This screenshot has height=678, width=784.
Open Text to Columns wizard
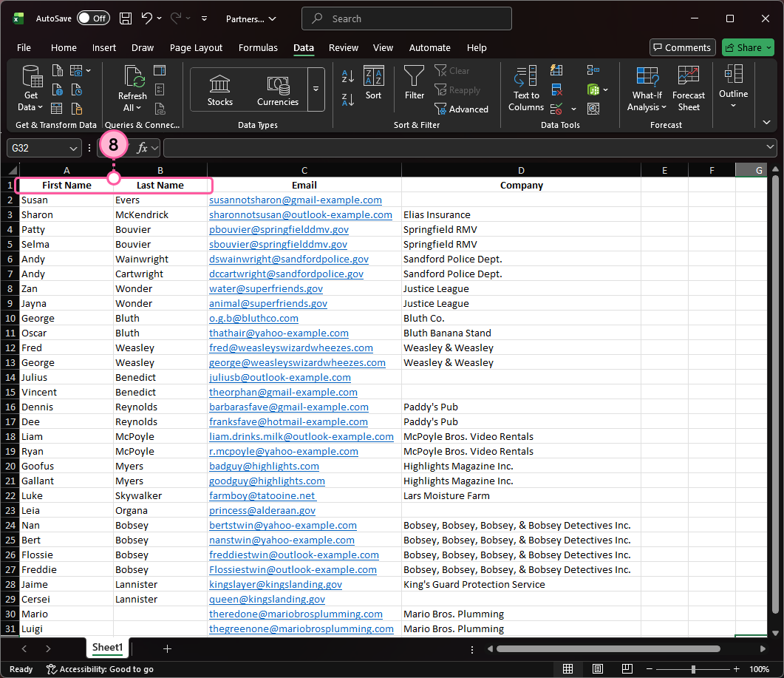click(526, 87)
